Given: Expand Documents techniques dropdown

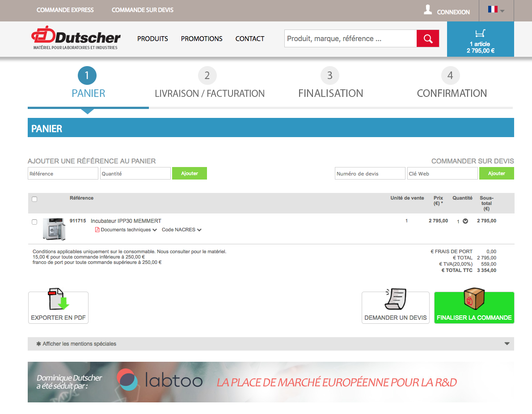Looking at the screenshot, I should click(x=155, y=230).
